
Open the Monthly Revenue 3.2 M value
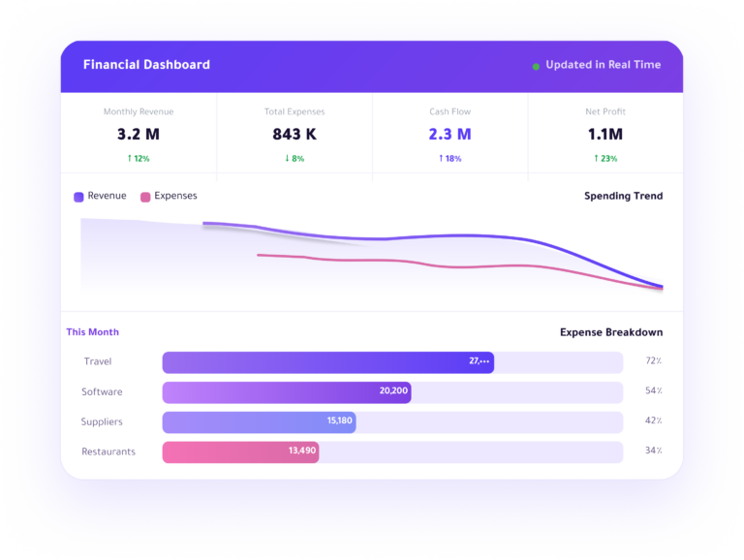(x=139, y=135)
